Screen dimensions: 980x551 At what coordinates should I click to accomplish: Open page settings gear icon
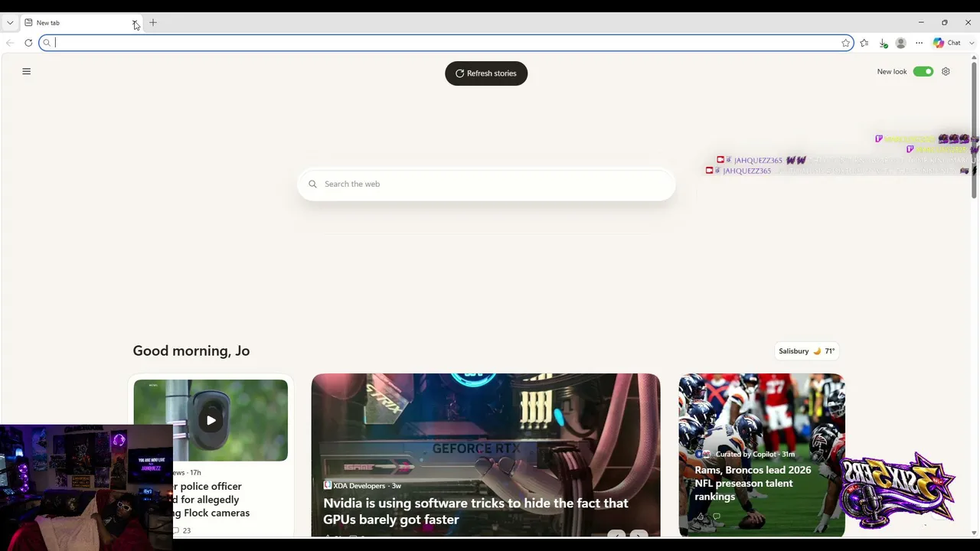pos(946,71)
